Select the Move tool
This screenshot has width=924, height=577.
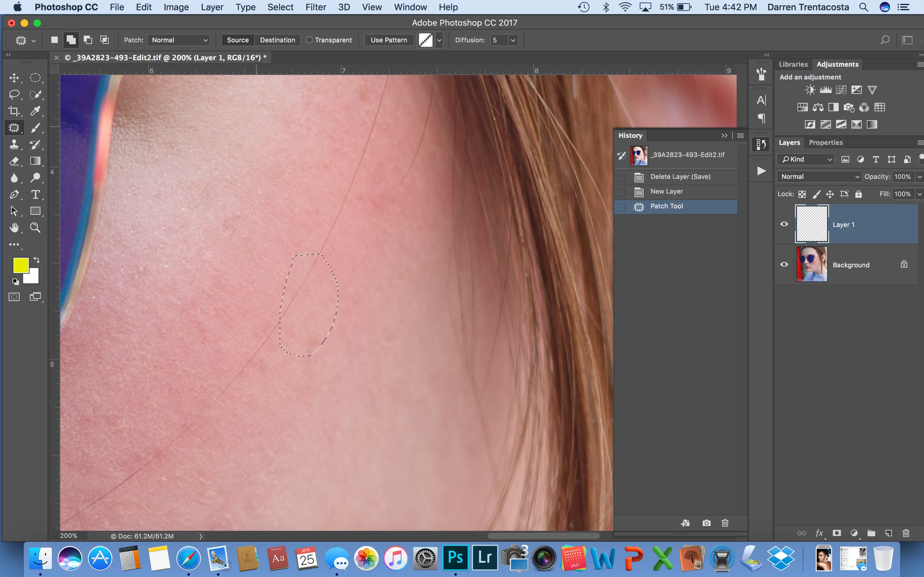(x=14, y=78)
